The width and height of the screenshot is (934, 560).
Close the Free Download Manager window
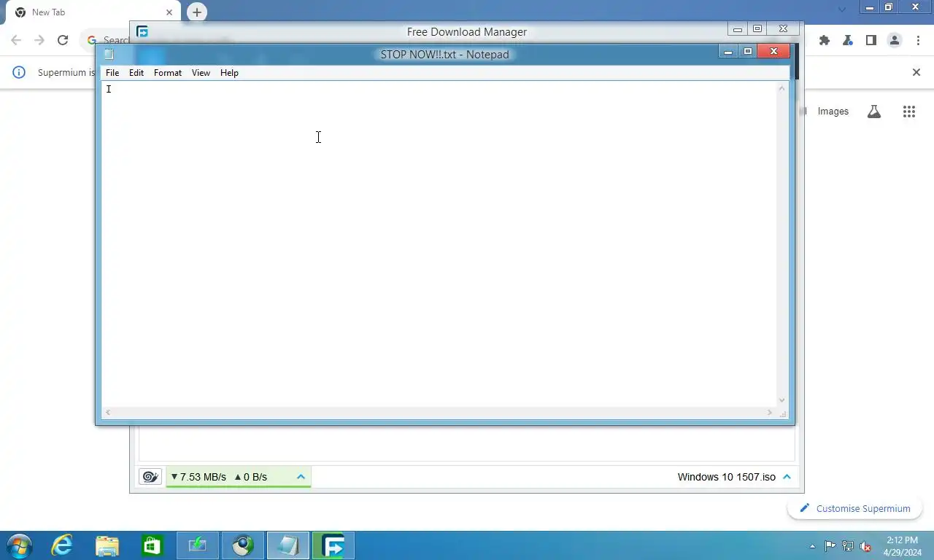[783, 29]
